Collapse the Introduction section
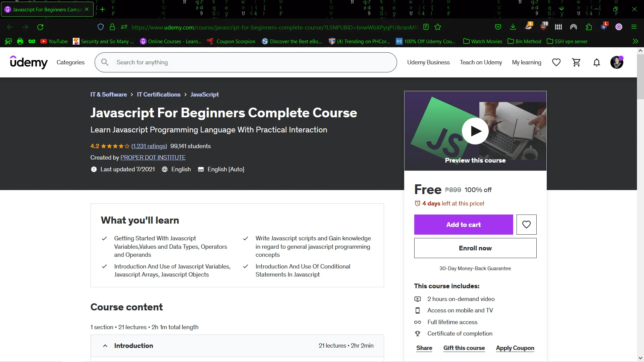Viewport: 644px width, 362px height. coord(105,346)
